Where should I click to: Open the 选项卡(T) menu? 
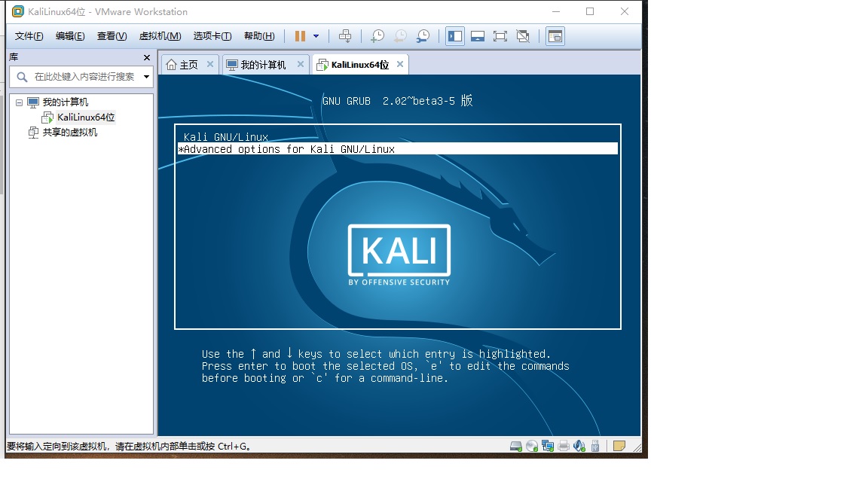coord(212,36)
